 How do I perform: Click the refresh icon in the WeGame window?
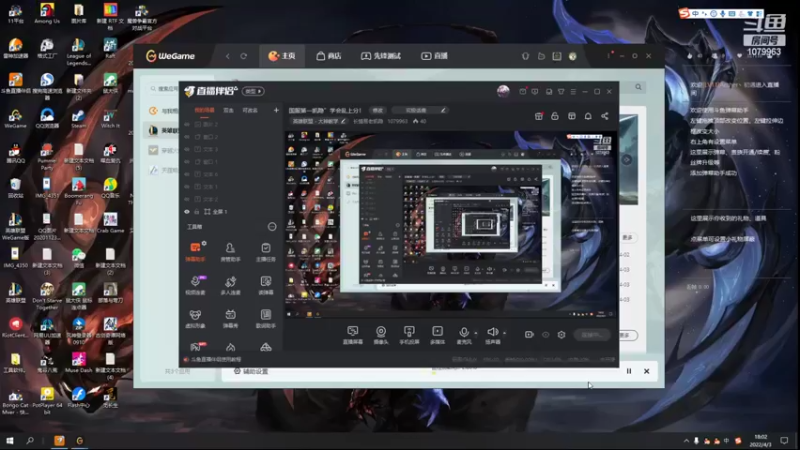pos(243,56)
